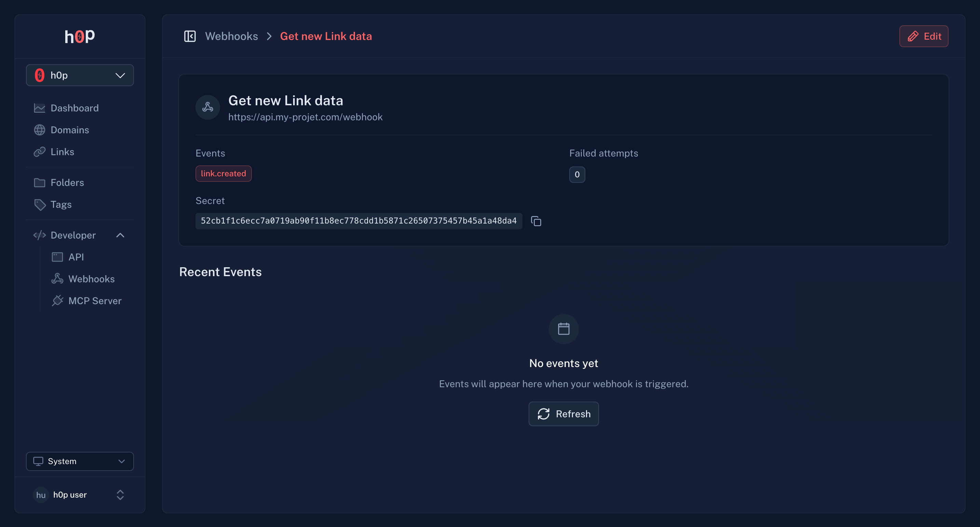Collapse the Developer section chevron
This screenshot has height=527, width=980.
pyautogui.click(x=120, y=235)
